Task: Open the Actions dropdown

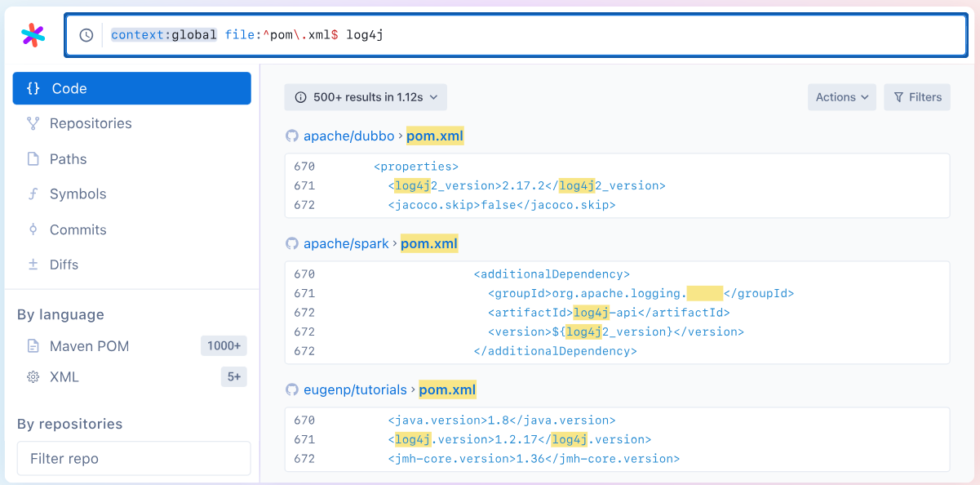Action: pos(841,96)
